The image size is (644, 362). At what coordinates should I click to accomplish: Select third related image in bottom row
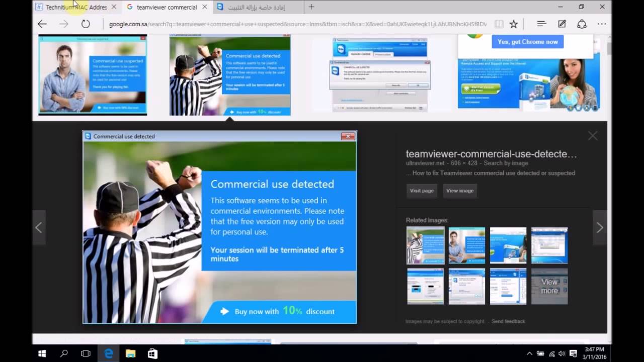coord(508,286)
